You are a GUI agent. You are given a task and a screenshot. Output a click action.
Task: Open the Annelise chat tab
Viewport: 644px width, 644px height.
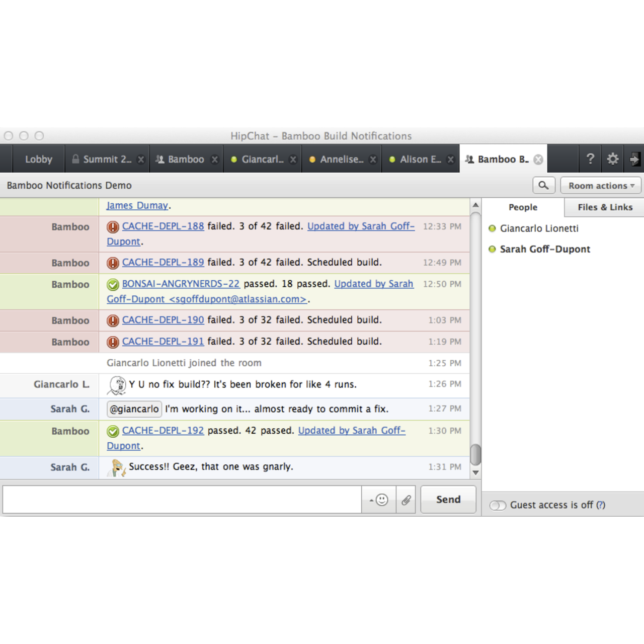[x=342, y=159]
